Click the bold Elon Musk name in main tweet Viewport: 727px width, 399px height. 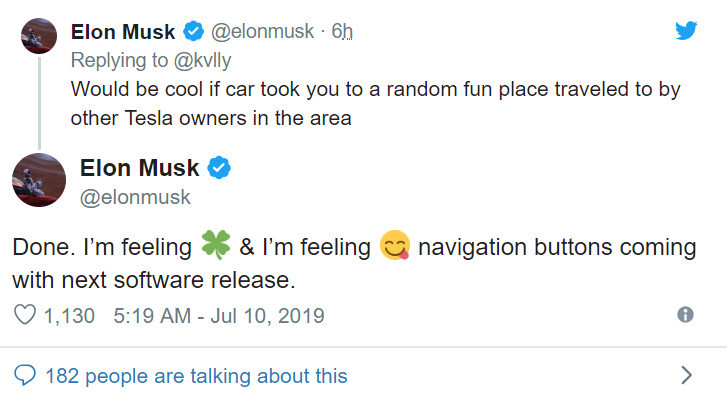coord(139,168)
